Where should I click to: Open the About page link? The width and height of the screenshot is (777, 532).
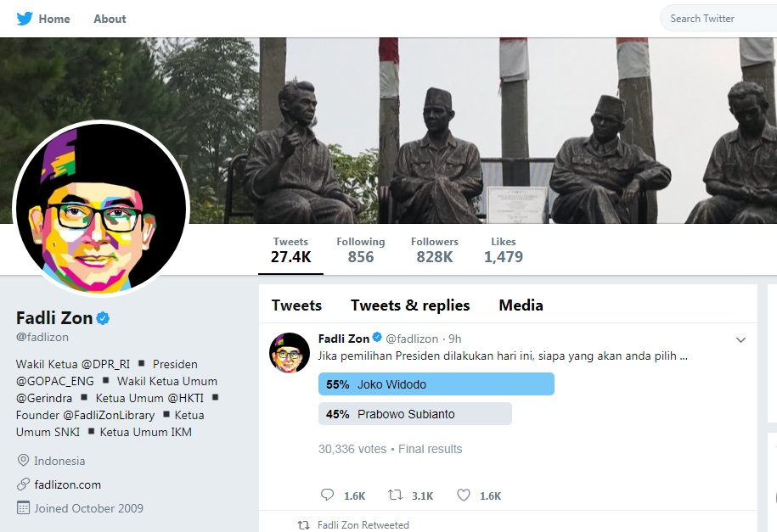click(x=110, y=19)
